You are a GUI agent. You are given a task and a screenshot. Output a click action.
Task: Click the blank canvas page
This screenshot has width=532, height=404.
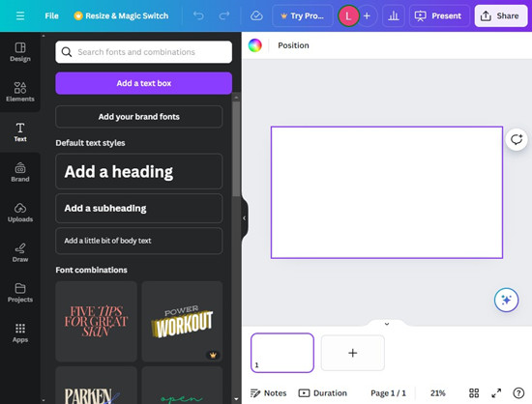(387, 192)
